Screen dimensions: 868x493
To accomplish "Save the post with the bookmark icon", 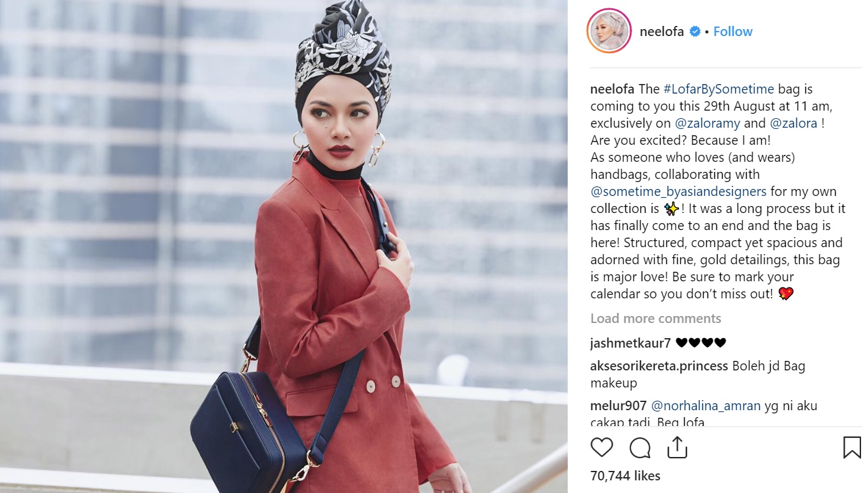I will pos(852,447).
